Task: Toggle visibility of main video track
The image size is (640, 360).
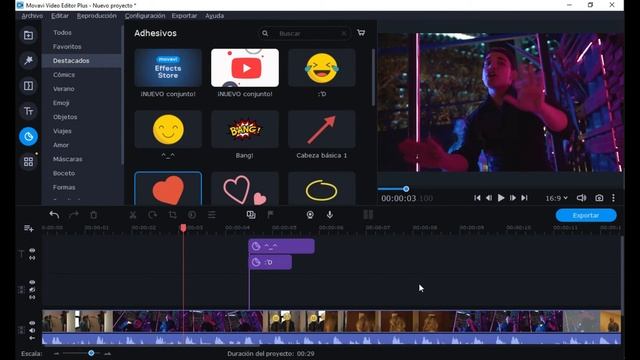Action: click(32, 323)
